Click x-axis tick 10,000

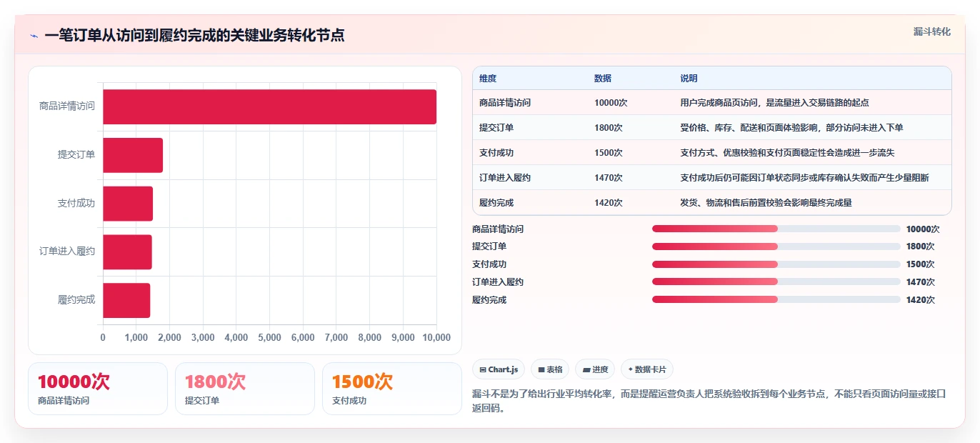tap(436, 338)
